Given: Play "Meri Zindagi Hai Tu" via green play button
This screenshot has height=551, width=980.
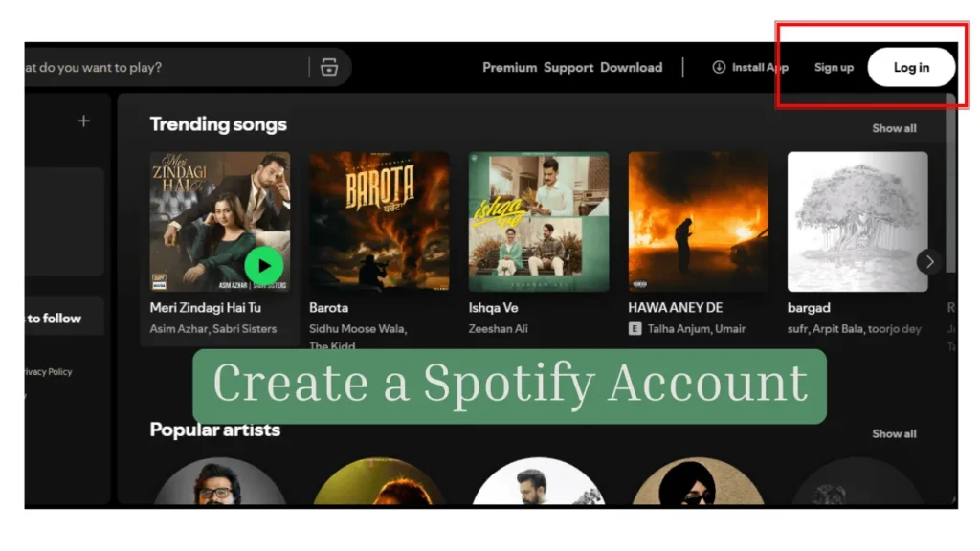Looking at the screenshot, I should (265, 266).
